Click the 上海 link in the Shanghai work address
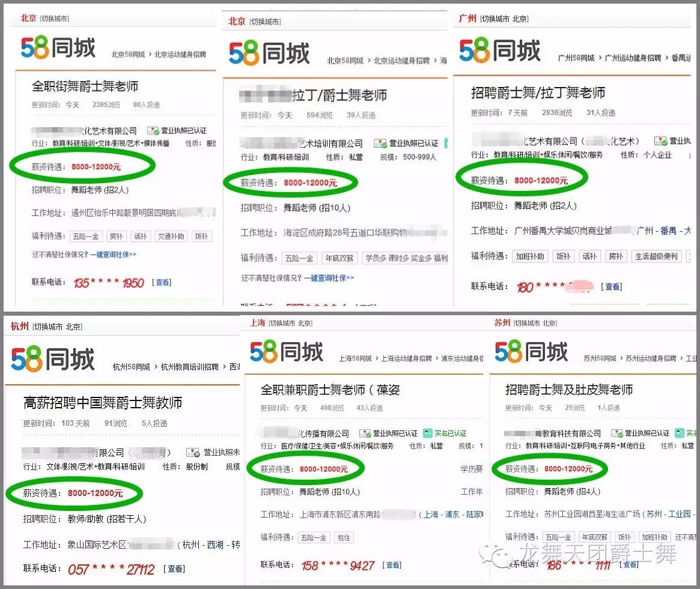The height and width of the screenshot is (589, 700). tap(431, 514)
